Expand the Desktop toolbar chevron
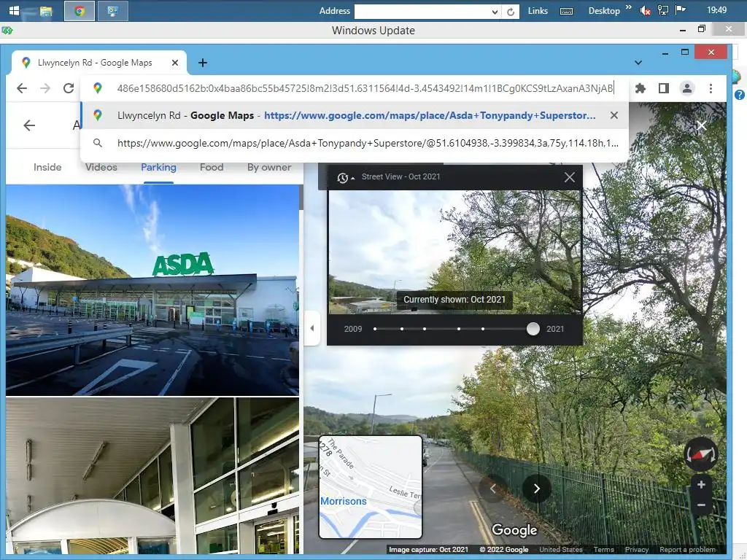747x560 pixels. pyautogui.click(x=628, y=7)
